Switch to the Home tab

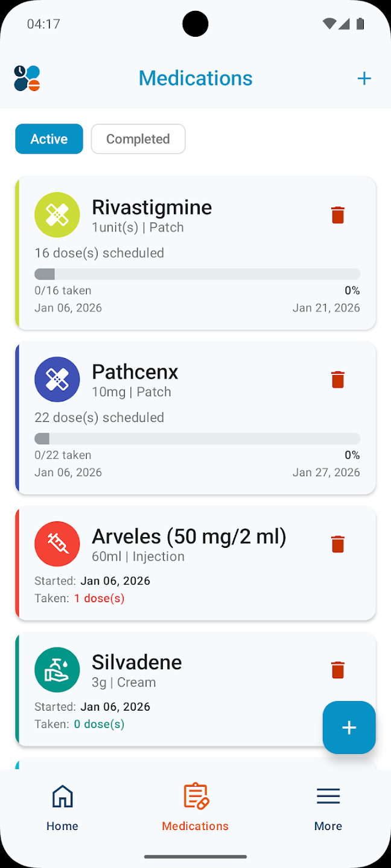coord(62,807)
